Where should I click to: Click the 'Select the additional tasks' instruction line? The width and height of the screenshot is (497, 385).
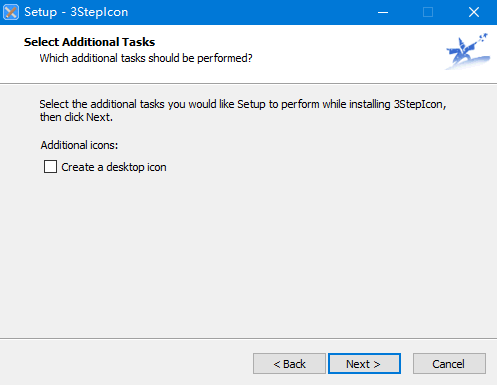coord(243,104)
